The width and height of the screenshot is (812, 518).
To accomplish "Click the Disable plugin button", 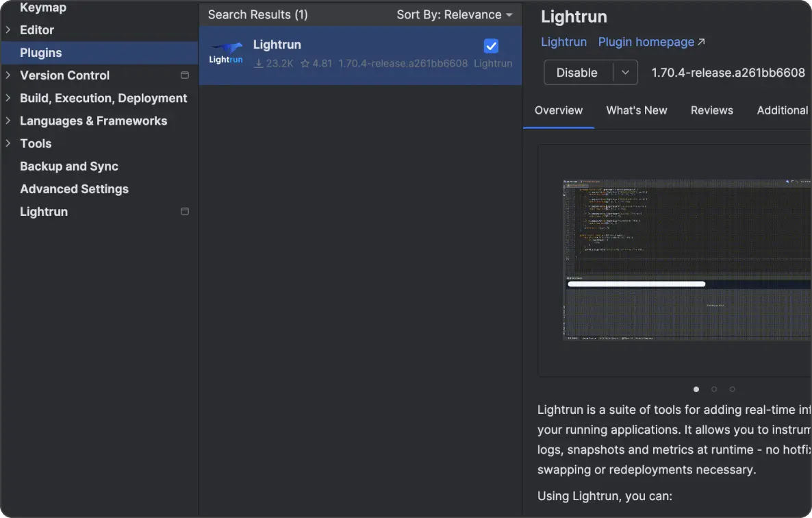I will 577,73.
